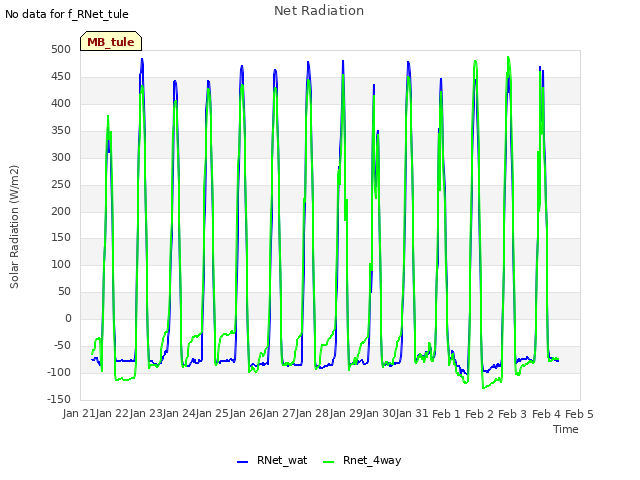640x480 pixels.
Task: Click the Jan 31 x-axis date label
Action: [412, 413]
